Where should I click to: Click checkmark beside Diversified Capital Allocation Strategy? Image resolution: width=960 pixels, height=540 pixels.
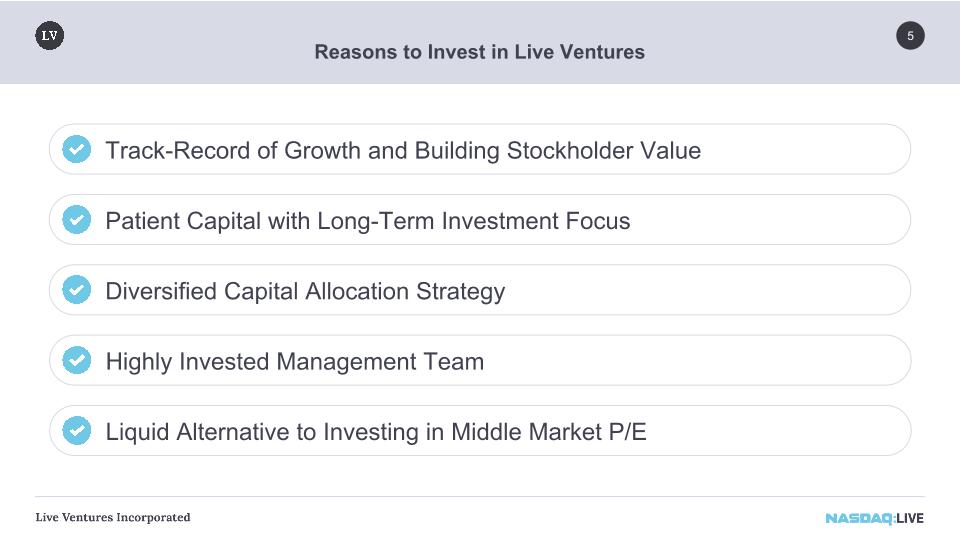pos(77,290)
